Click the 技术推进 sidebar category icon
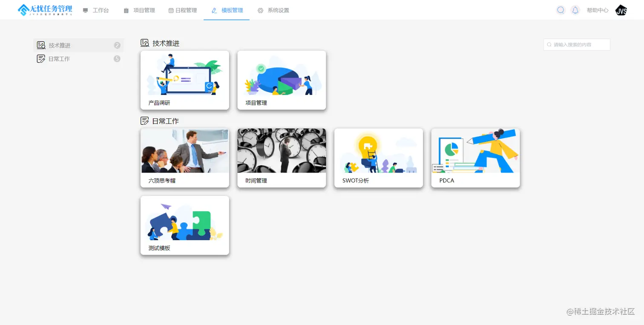This screenshot has height=325, width=644. (41, 45)
